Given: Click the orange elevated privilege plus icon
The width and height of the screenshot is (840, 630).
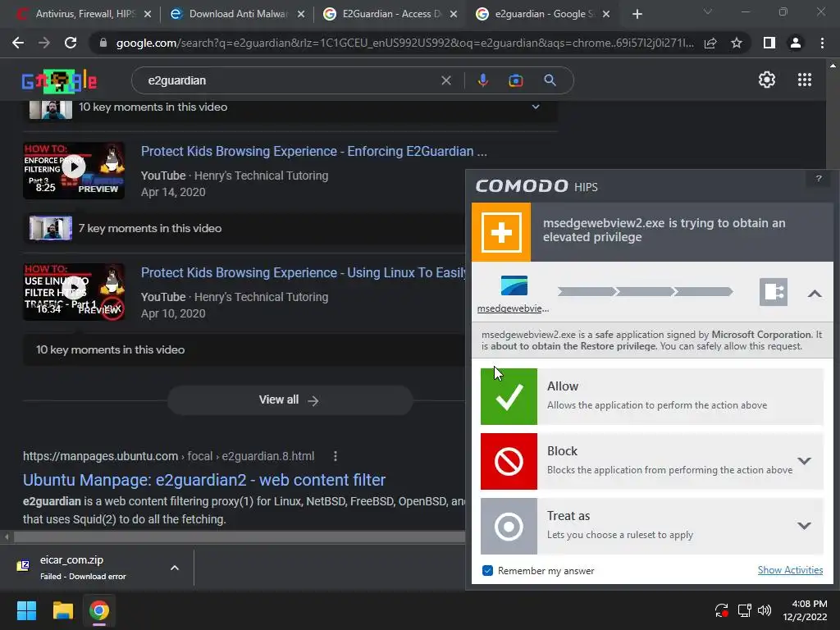Looking at the screenshot, I should click(x=501, y=232).
